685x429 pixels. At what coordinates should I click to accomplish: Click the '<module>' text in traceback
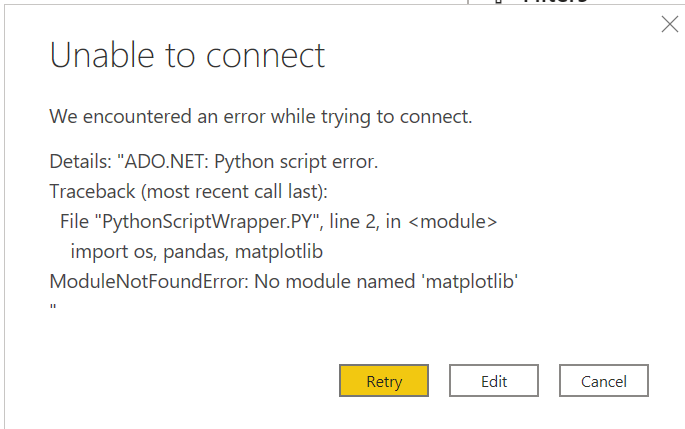453,221
